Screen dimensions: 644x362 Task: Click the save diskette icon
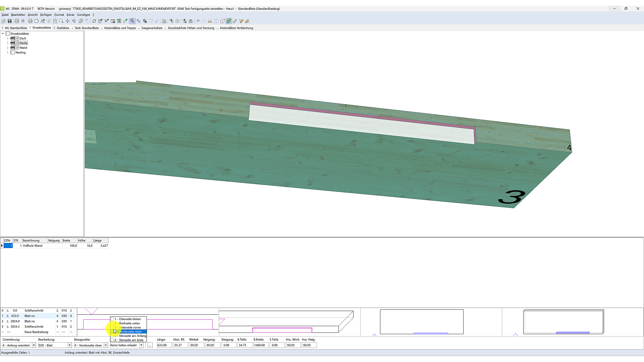[x=10, y=21]
